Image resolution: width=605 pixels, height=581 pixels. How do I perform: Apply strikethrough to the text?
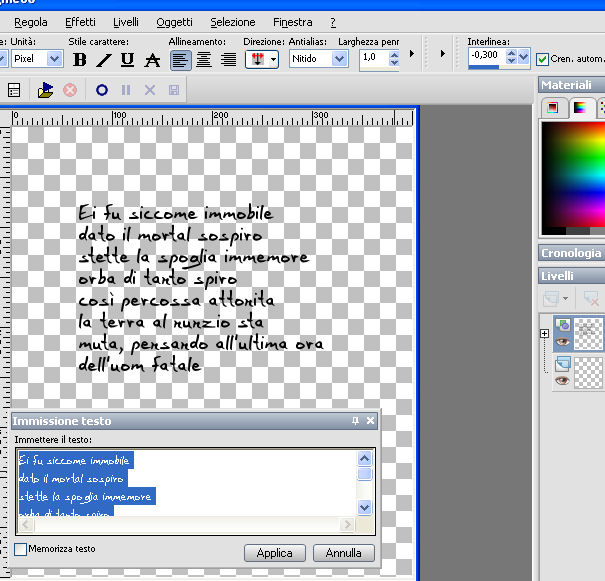(x=152, y=60)
